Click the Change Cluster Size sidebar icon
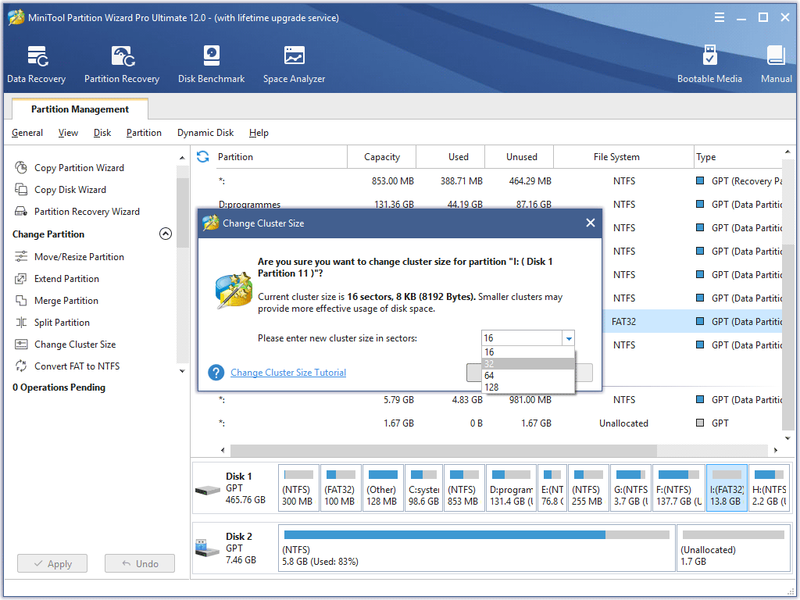Screen dimensions: 800x600 pos(21,344)
